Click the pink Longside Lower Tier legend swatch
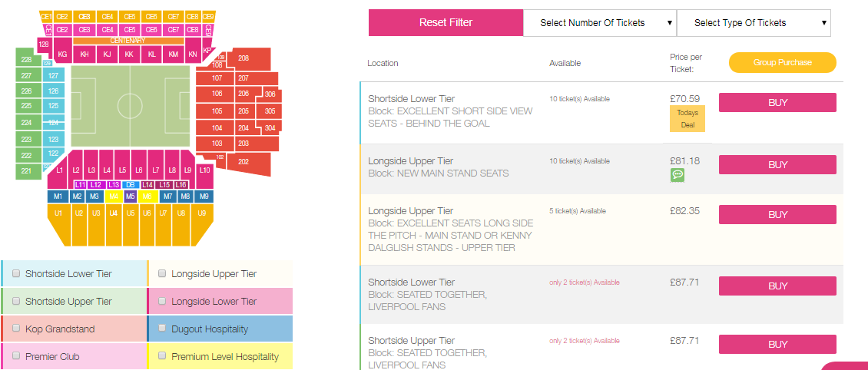 pyautogui.click(x=220, y=302)
